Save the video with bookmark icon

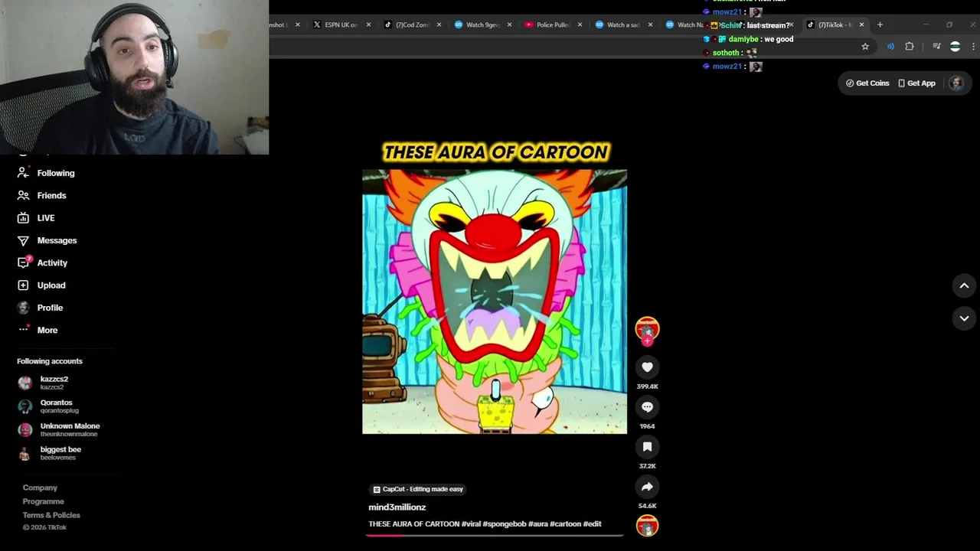pos(647,447)
